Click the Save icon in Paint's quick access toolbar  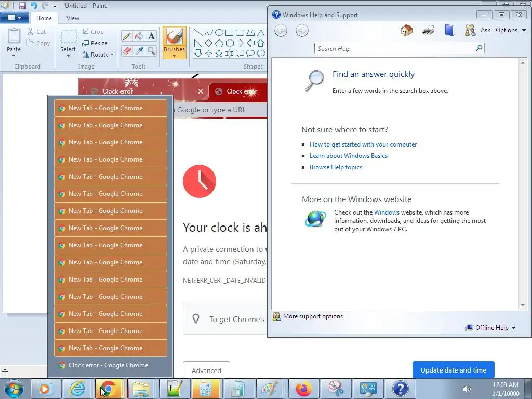22,5
